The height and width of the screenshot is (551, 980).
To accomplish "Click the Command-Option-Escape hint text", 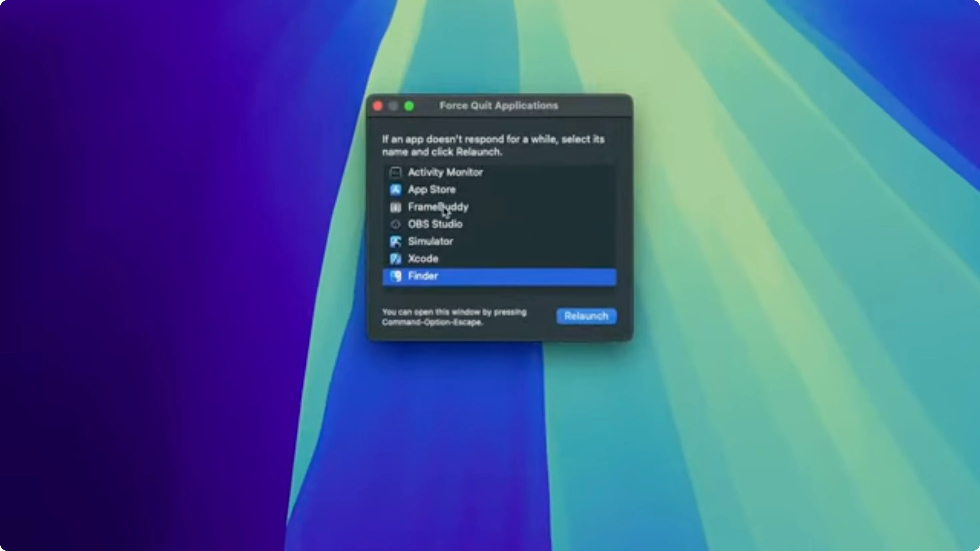I will (x=454, y=317).
